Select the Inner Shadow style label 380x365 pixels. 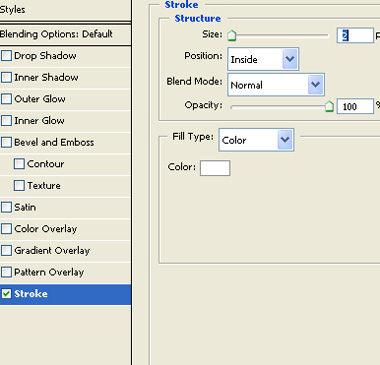point(46,77)
